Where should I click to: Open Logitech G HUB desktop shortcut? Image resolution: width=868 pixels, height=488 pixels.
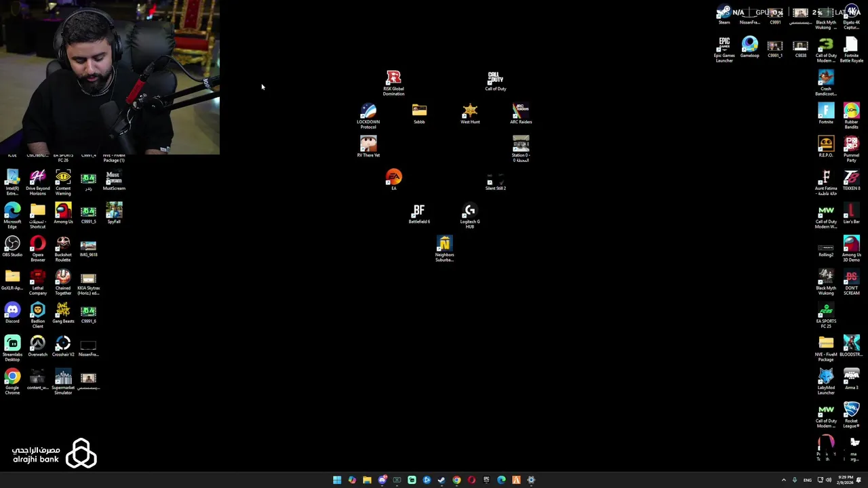point(470,216)
